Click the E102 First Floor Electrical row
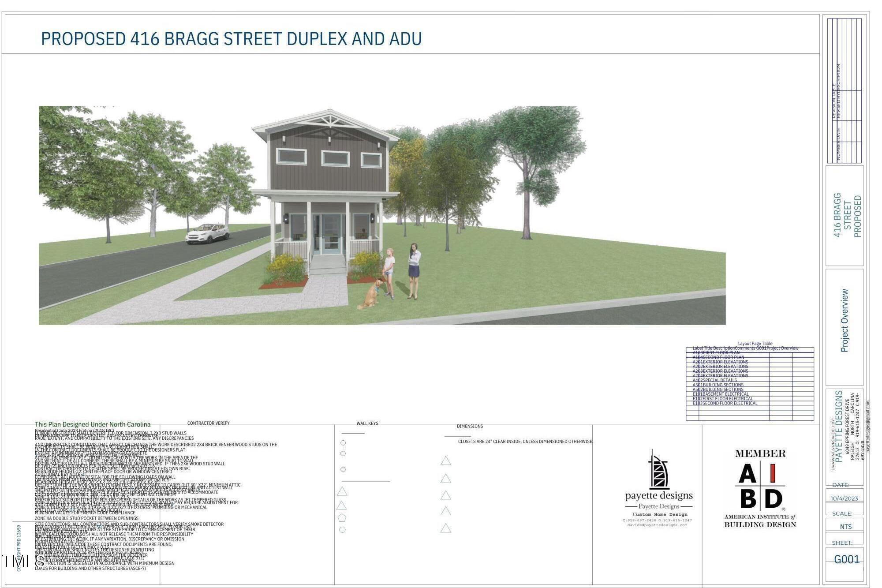This screenshot has width=882, height=588. click(722, 398)
